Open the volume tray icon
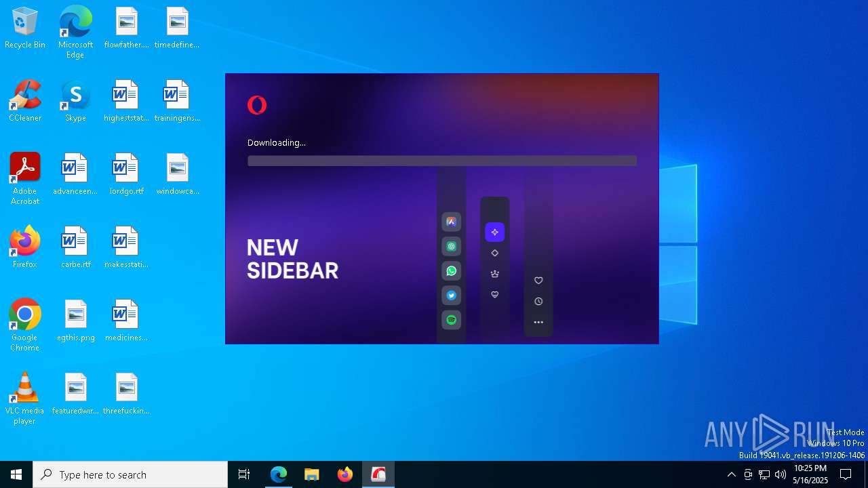 point(781,474)
